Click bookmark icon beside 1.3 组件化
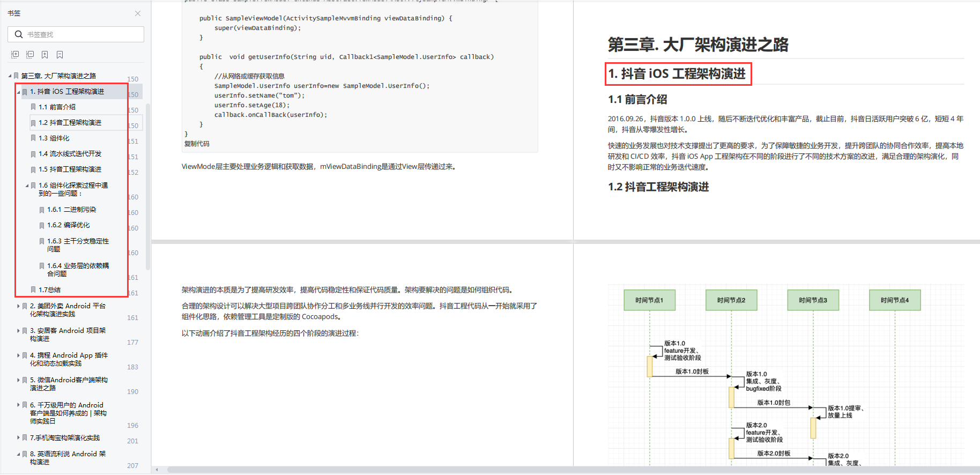 pos(33,138)
